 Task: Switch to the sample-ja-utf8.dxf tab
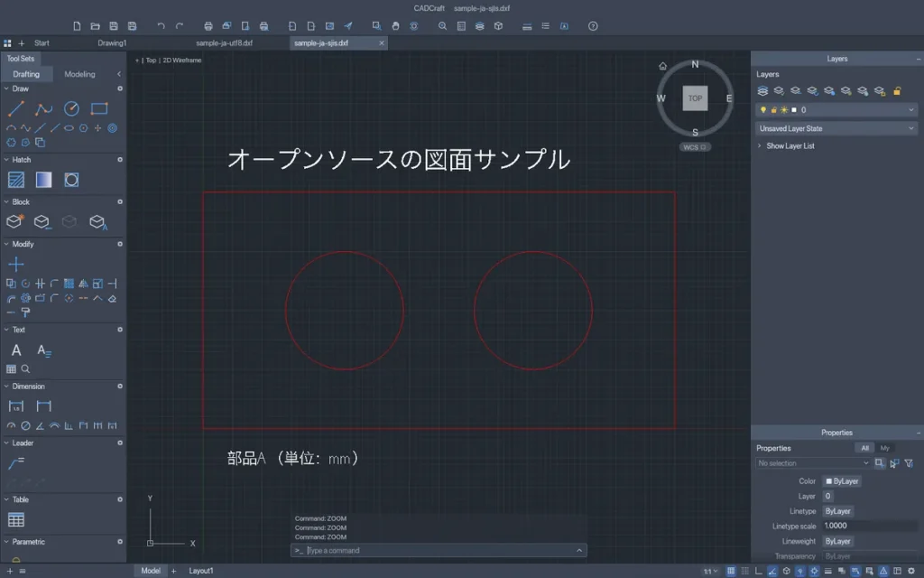coord(224,43)
